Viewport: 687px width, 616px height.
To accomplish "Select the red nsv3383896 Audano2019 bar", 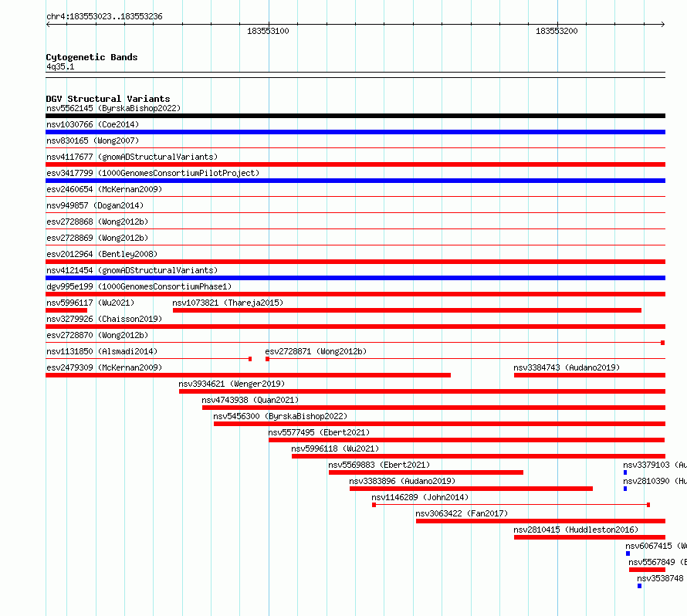I will point(471,489).
